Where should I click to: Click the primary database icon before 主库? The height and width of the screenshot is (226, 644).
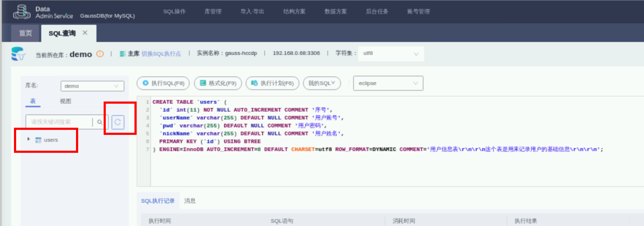point(122,54)
